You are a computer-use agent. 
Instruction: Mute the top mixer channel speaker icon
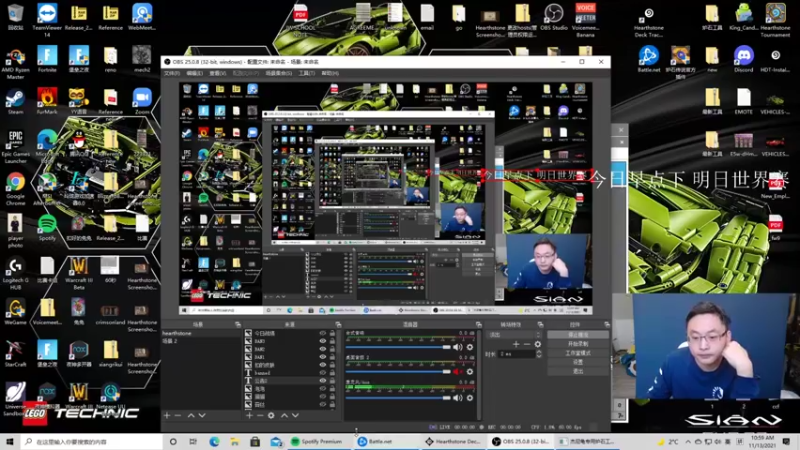(x=458, y=347)
